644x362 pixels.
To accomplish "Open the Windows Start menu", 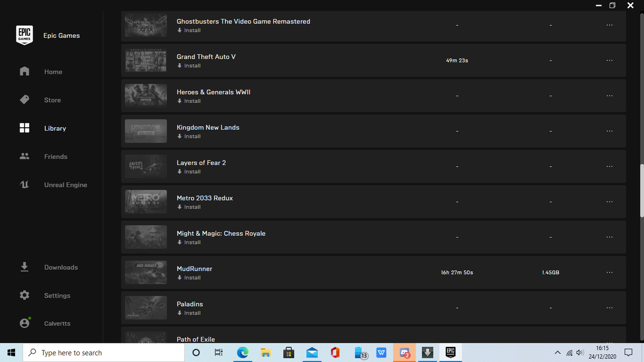I will (x=11, y=352).
